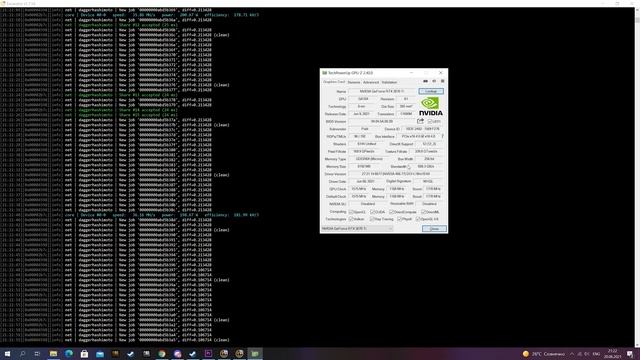Image resolution: width=640 pixels, height=360 pixels.
Task: Click the Memory Type field in GPU-Z
Action: click(x=369, y=159)
